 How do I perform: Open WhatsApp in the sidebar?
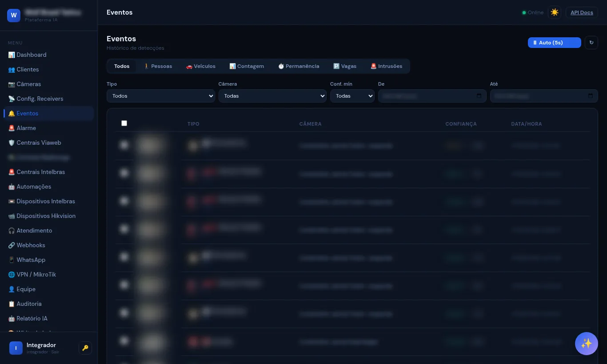coord(49,260)
